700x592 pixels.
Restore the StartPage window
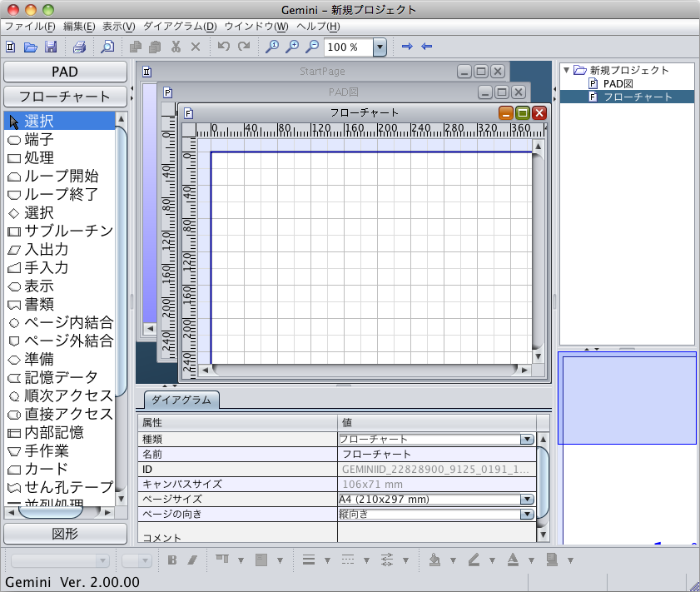click(481, 72)
